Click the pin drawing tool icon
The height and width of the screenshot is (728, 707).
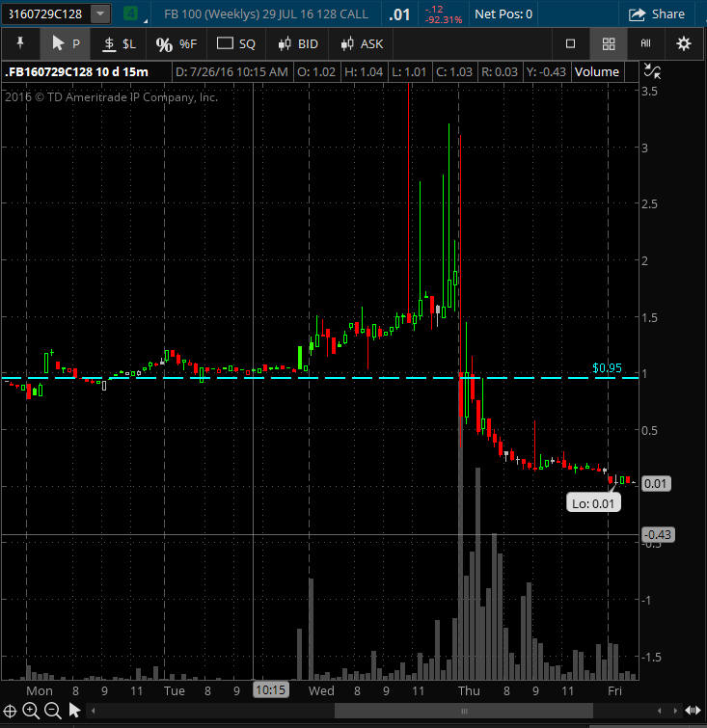point(19,44)
